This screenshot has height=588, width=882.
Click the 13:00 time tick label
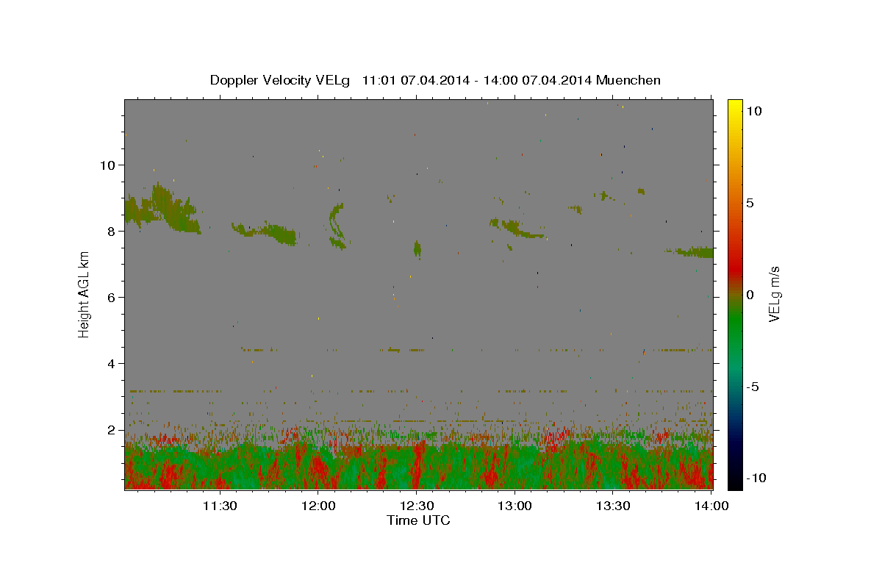tap(515, 506)
